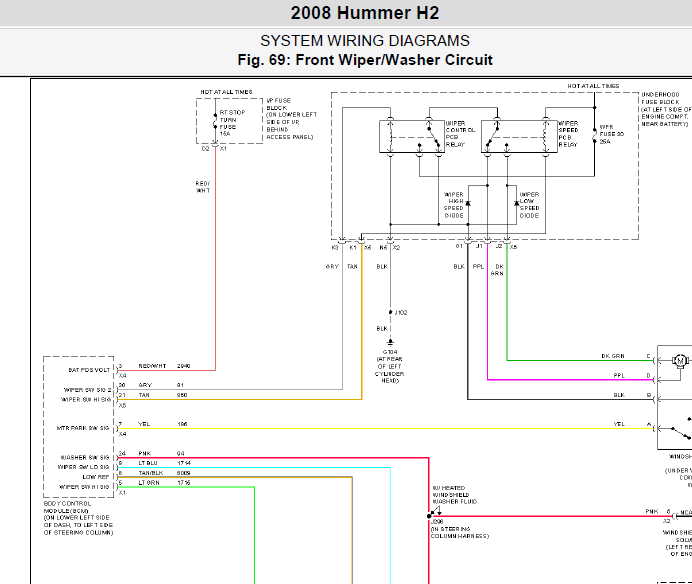692x584 pixels.
Task: Click the "RT STOP TURN FUSE 15A" label
Action: (232, 123)
